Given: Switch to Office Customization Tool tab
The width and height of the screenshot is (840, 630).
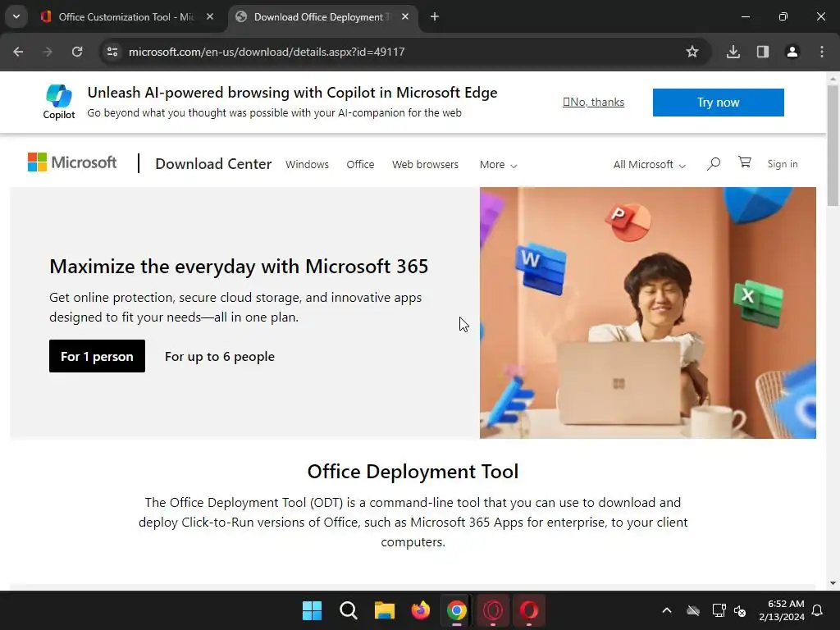Looking at the screenshot, I should 126,17.
